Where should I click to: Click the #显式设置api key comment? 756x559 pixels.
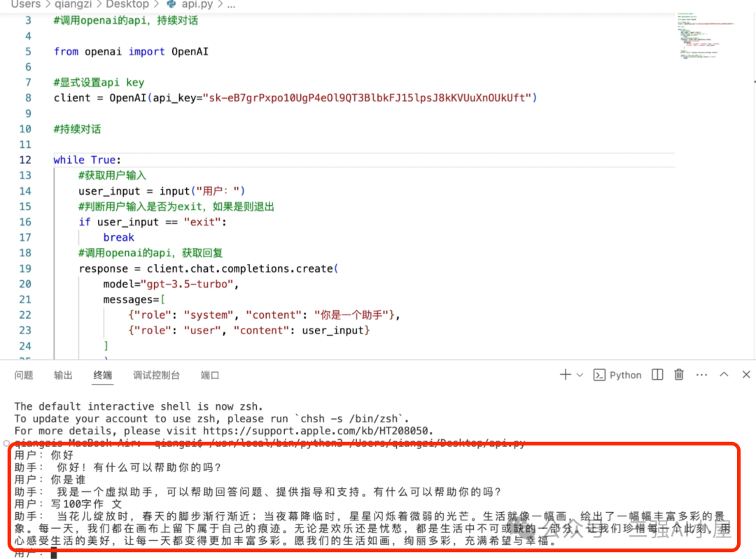pos(99,83)
